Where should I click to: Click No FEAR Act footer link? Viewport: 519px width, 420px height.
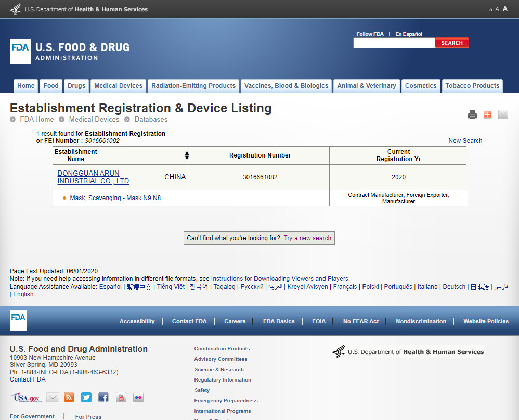pyautogui.click(x=361, y=321)
